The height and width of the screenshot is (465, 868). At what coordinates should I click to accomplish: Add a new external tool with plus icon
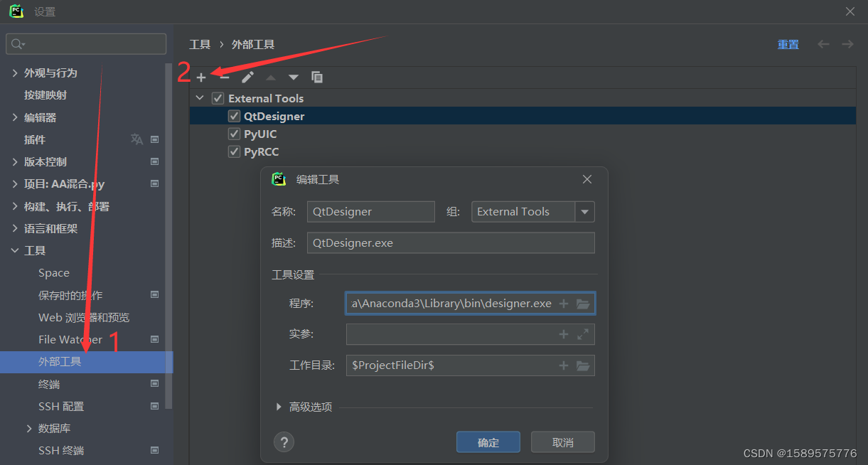[x=201, y=77]
